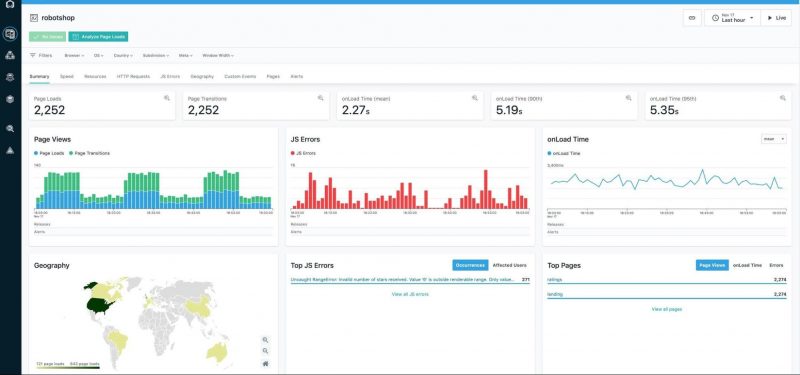Screen dimensions: 800x375
Task: Switch Top JS Errors to Affected Users
Action: pyautogui.click(x=509, y=265)
